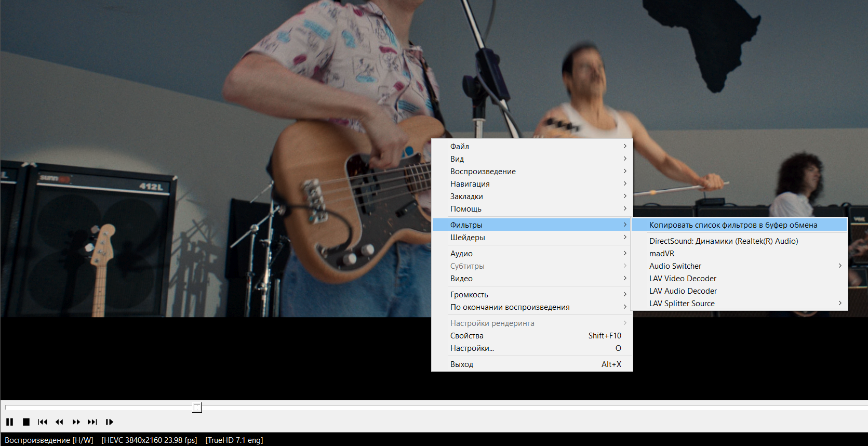Open the Воспроизведение submenu
This screenshot has height=446, width=868.
pos(532,172)
